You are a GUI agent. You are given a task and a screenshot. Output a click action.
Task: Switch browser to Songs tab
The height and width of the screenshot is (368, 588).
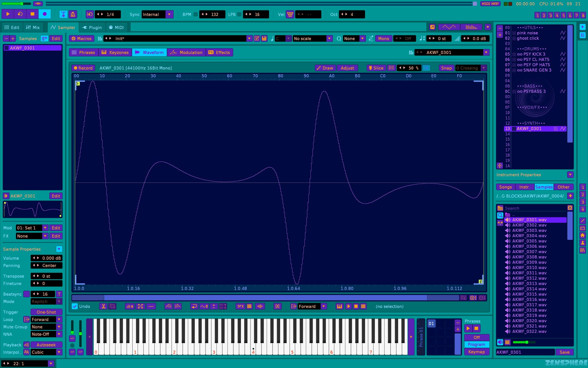click(x=505, y=187)
